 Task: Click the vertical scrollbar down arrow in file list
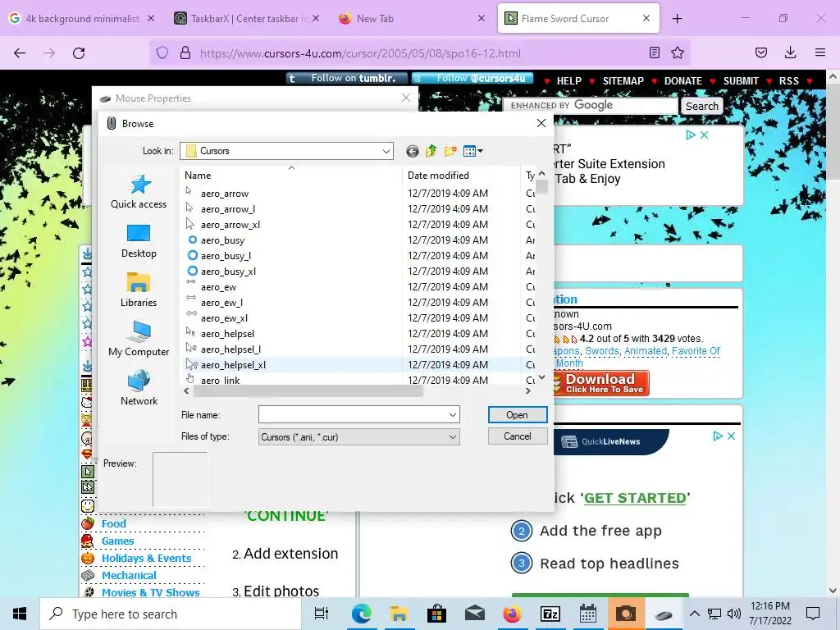pyautogui.click(x=541, y=377)
